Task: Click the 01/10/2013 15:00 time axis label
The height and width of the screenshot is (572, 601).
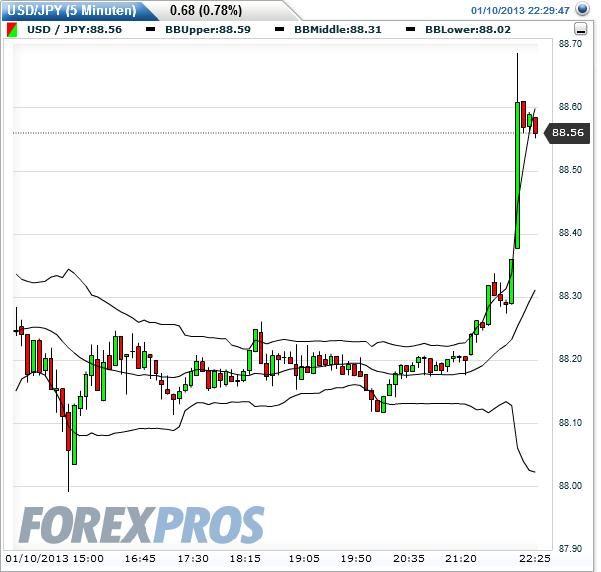Action: point(54,559)
